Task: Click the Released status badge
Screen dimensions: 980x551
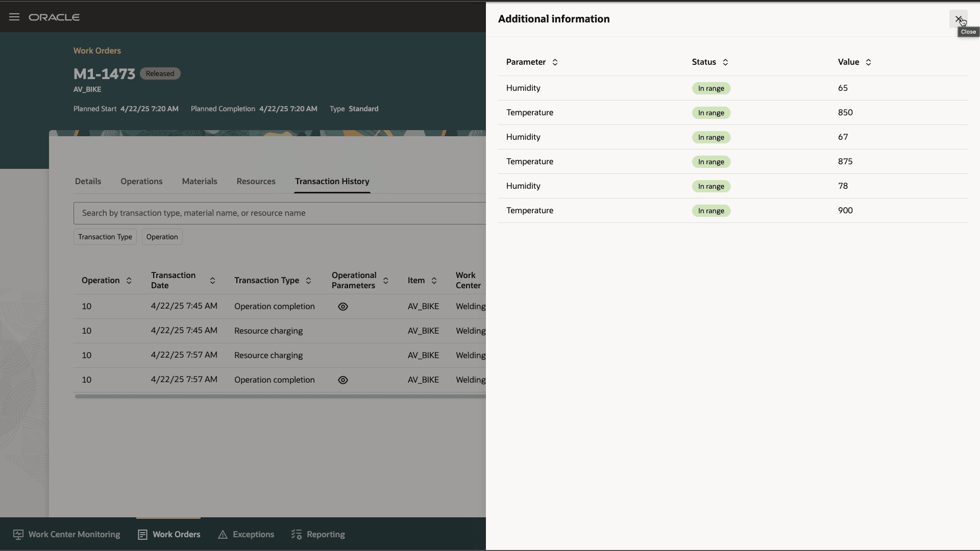Action: [160, 73]
